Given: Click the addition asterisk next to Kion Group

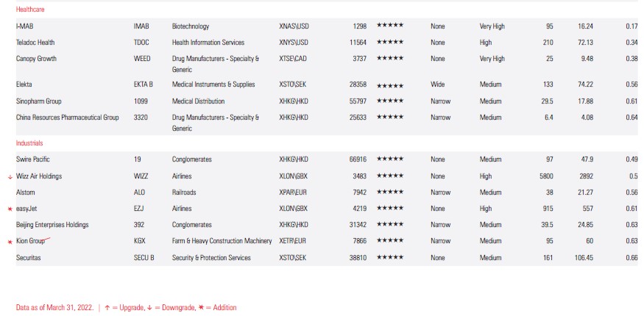Looking at the screenshot, I should (10, 242).
